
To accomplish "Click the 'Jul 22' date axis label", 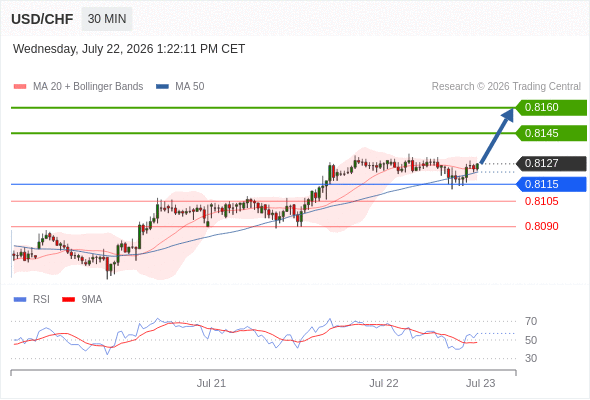I will 384,383.
